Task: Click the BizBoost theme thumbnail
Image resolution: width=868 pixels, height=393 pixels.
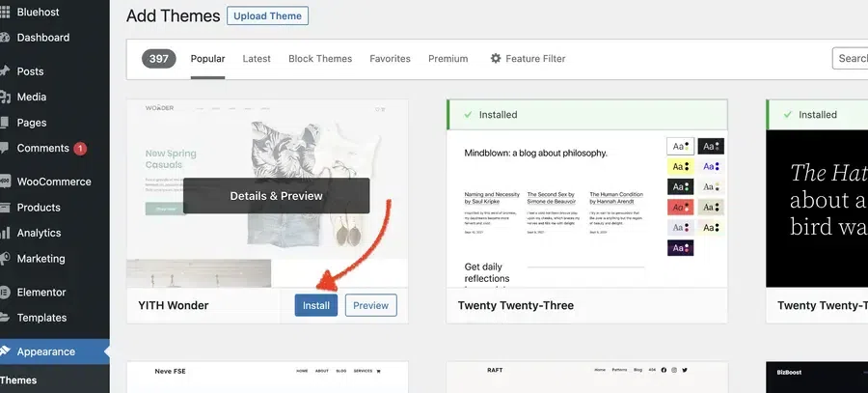Action: [817, 378]
